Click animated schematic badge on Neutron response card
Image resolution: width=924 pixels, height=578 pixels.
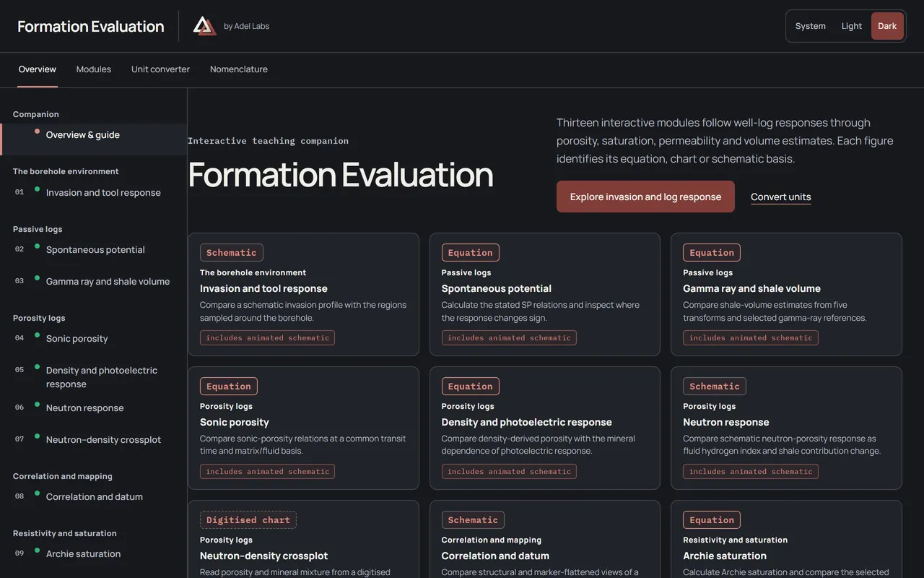point(751,471)
